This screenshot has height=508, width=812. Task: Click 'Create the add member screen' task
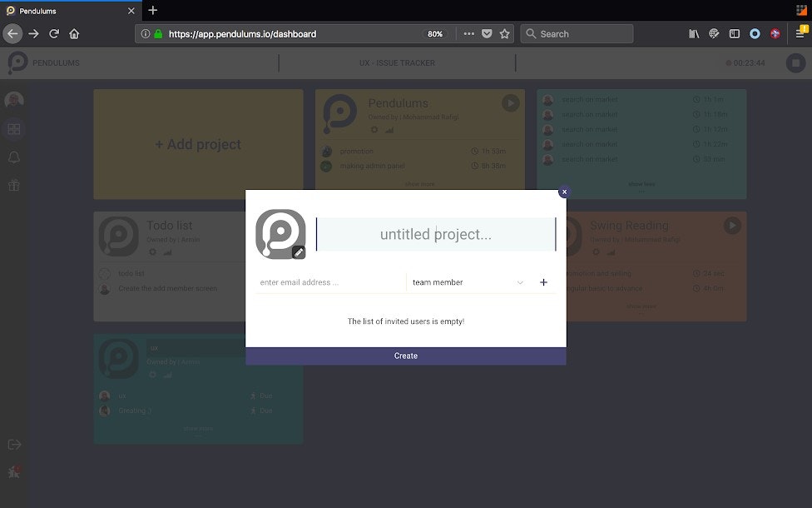pyautogui.click(x=168, y=288)
